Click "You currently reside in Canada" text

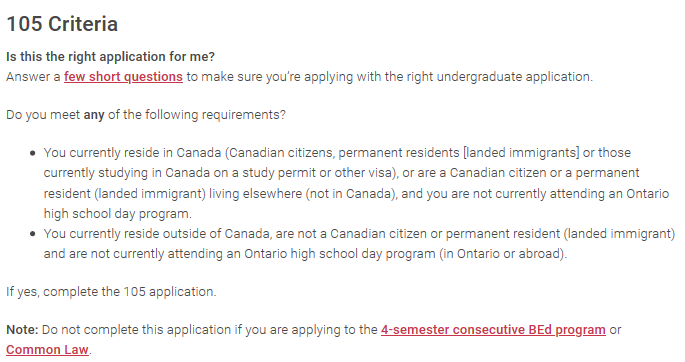[132, 153]
